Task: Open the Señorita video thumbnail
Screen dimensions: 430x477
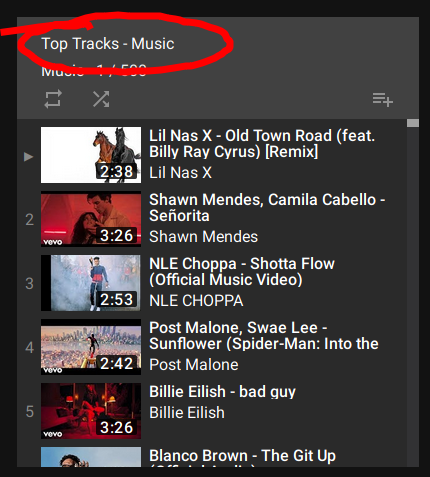Action: point(91,219)
